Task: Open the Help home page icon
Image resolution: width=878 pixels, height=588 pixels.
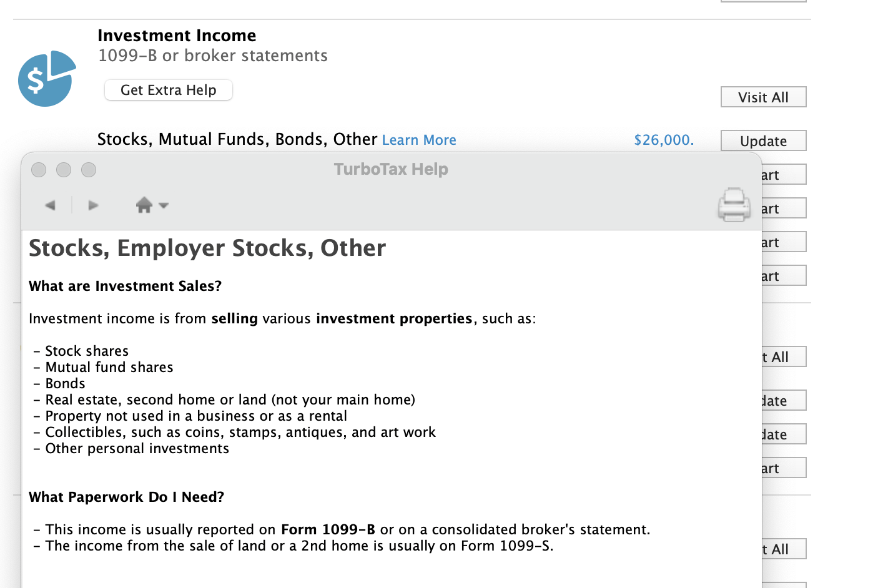Action: [x=144, y=205]
